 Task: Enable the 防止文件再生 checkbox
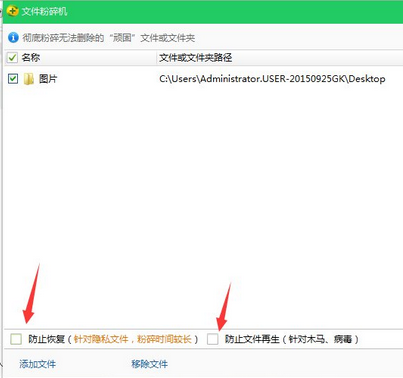coord(212,339)
